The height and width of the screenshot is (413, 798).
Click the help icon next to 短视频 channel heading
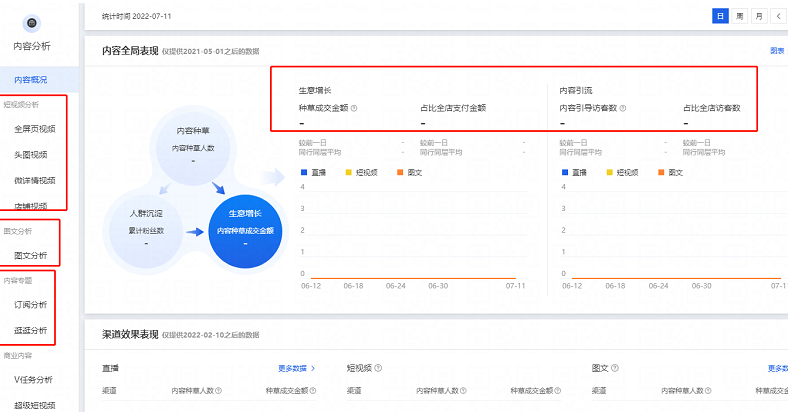[x=378, y=368]
